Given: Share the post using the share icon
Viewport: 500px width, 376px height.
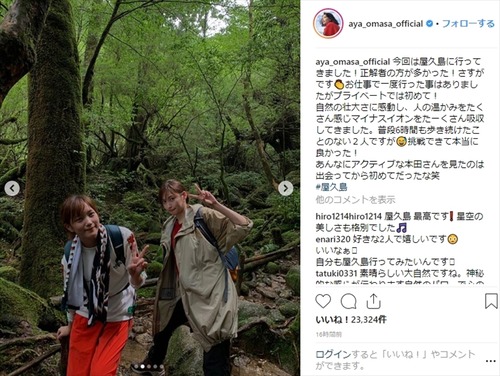Looking at the screenshot, I should click(373, 301).
